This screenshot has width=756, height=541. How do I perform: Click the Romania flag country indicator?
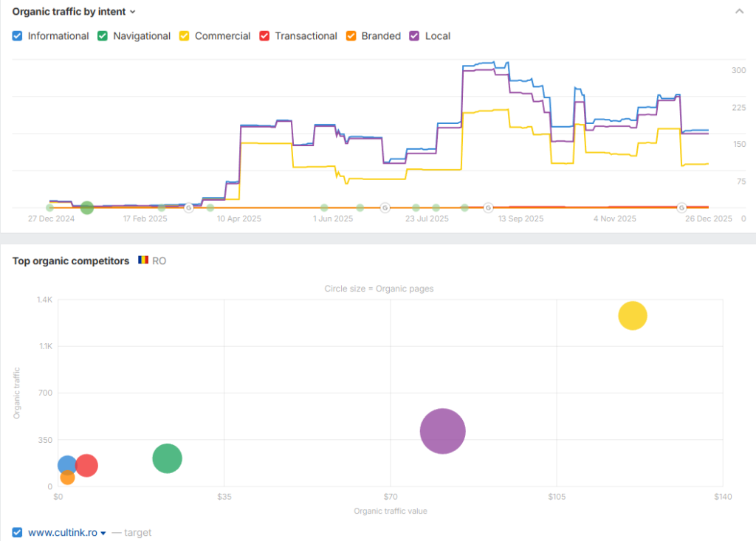[x=143, y=261]
